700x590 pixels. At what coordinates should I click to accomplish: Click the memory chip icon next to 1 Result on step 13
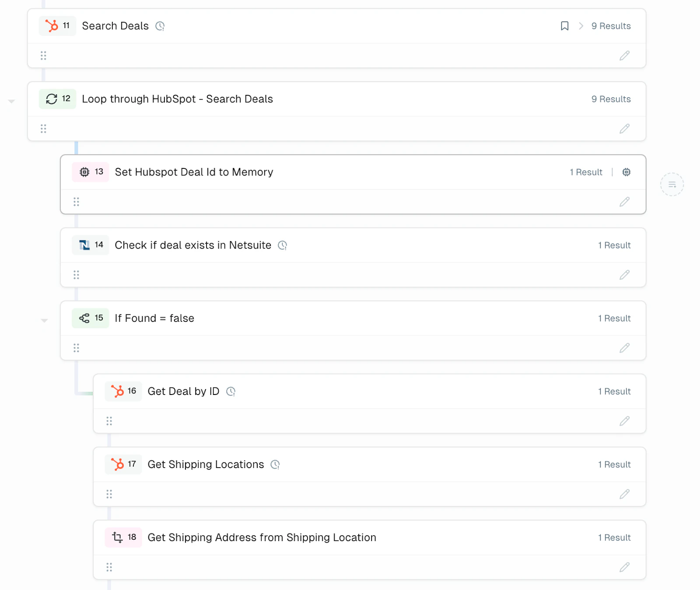click(x=626, y=172)
